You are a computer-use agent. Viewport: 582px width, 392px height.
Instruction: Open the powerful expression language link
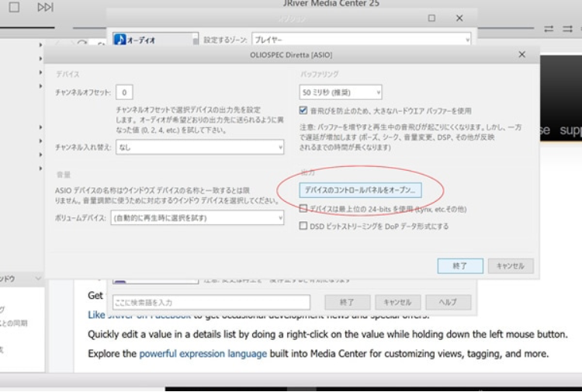pyautogui.click(x=203, y=353)
